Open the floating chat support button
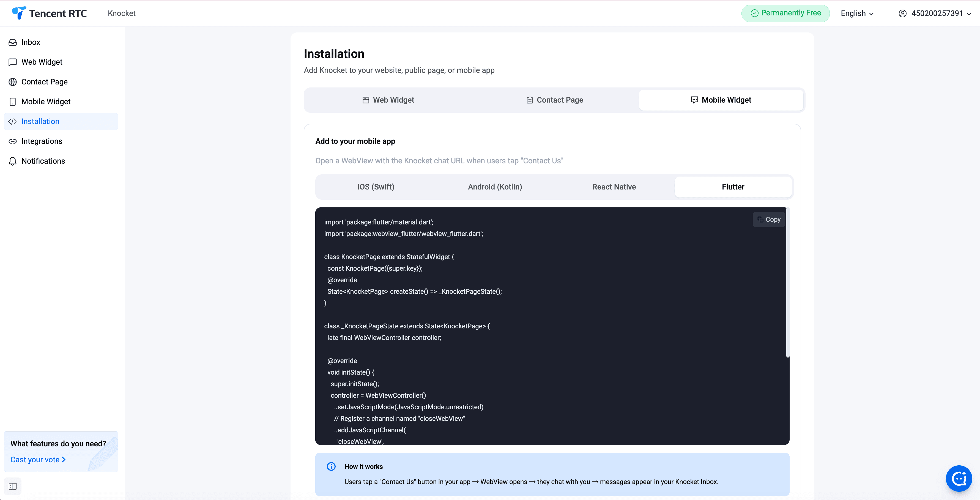Screen dimensions: 980x500 959,478
